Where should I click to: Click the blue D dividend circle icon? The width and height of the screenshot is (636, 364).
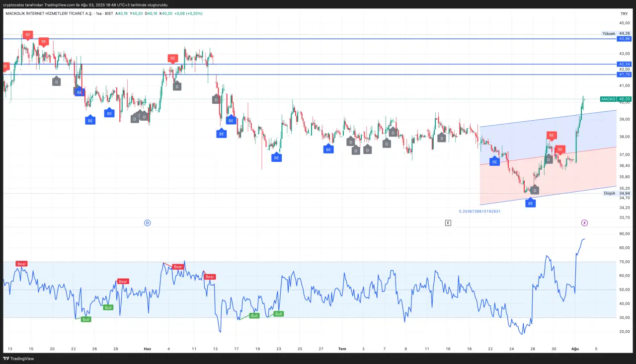pyautogui.click(x=147, y=223)
